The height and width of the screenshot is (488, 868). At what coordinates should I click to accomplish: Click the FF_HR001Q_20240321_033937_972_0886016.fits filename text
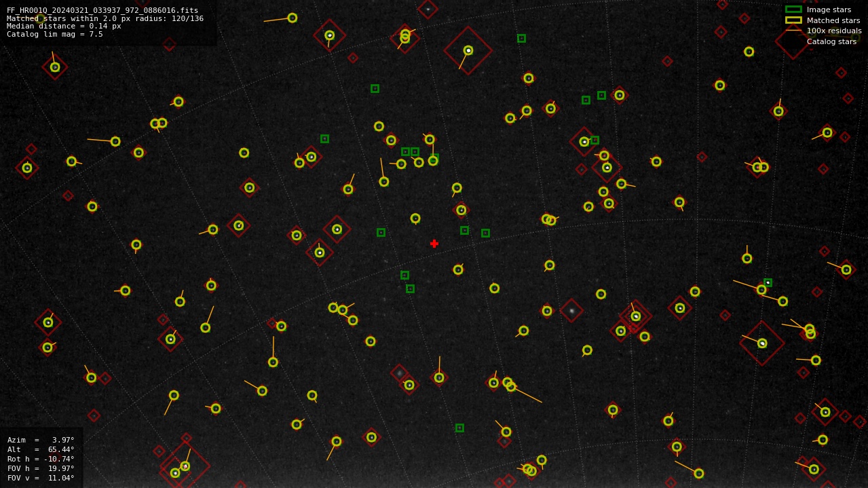pyautogui.click(x=102, y=10)
